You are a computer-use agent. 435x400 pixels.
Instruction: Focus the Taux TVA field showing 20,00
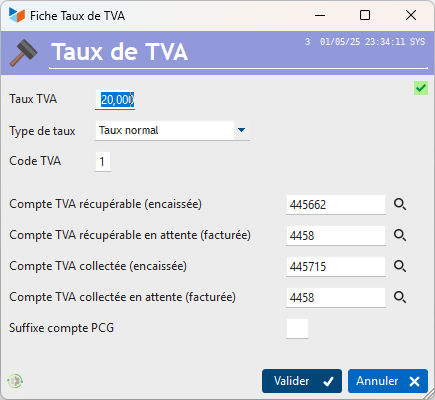[115, 100]
